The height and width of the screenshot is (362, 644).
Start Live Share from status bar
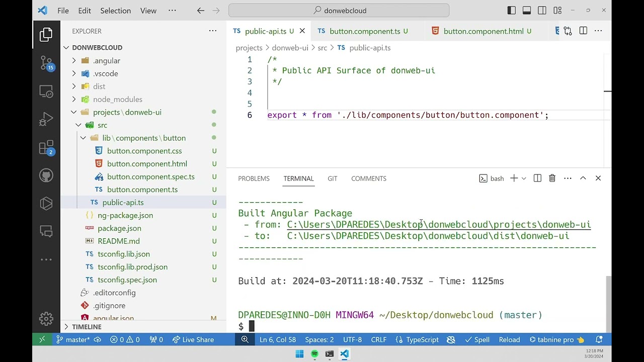(193, 340)
